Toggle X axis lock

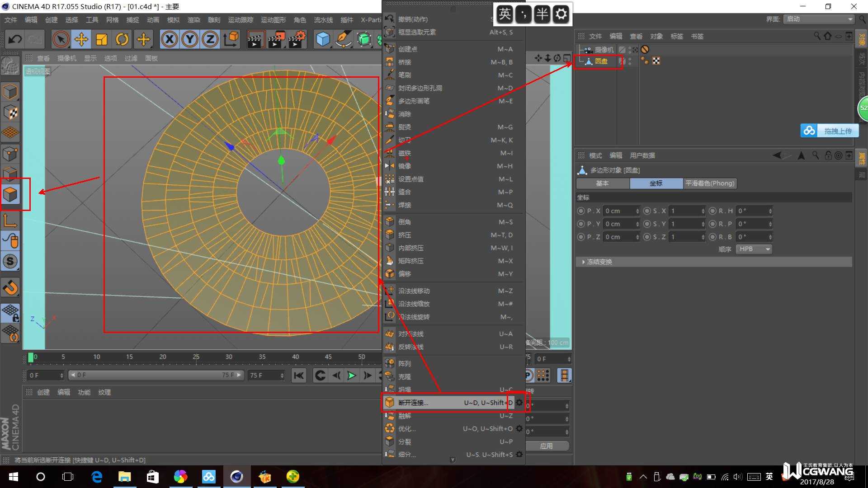pyautogui.click(x=170, y=39)
